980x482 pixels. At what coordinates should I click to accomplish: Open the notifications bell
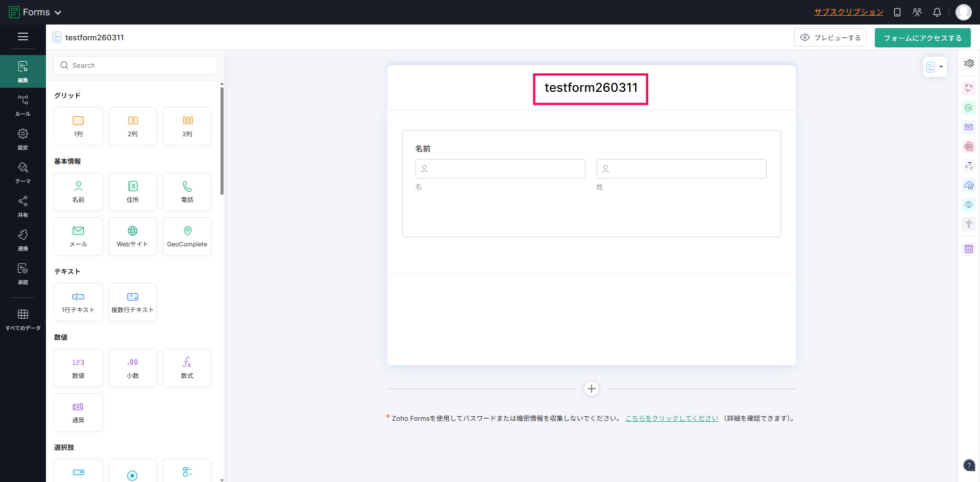937,12
